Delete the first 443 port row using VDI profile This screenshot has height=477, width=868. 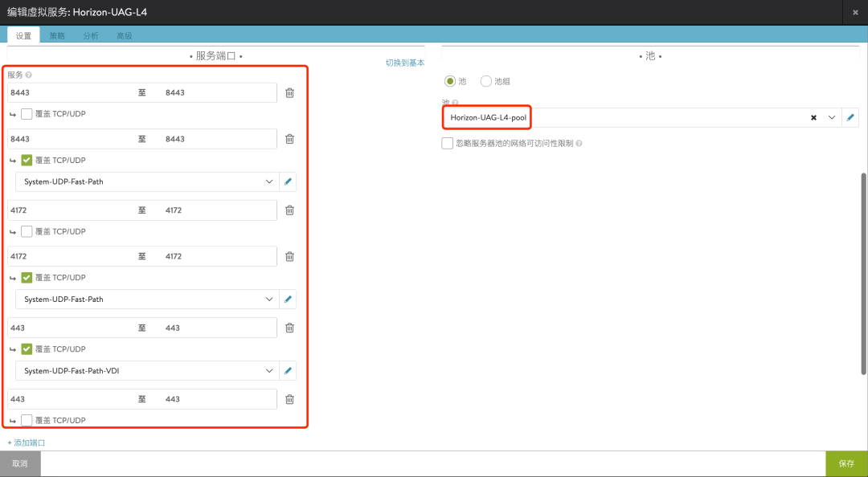[289, 328]
